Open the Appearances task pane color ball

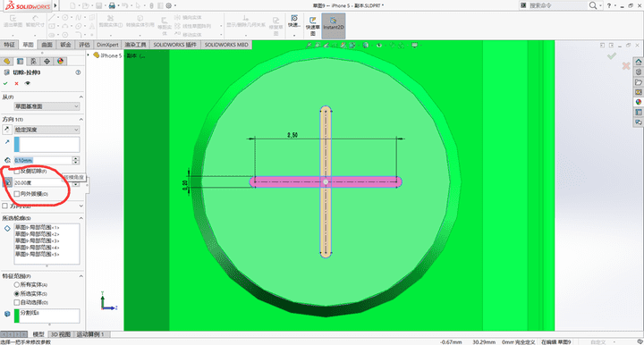[639, 102]
